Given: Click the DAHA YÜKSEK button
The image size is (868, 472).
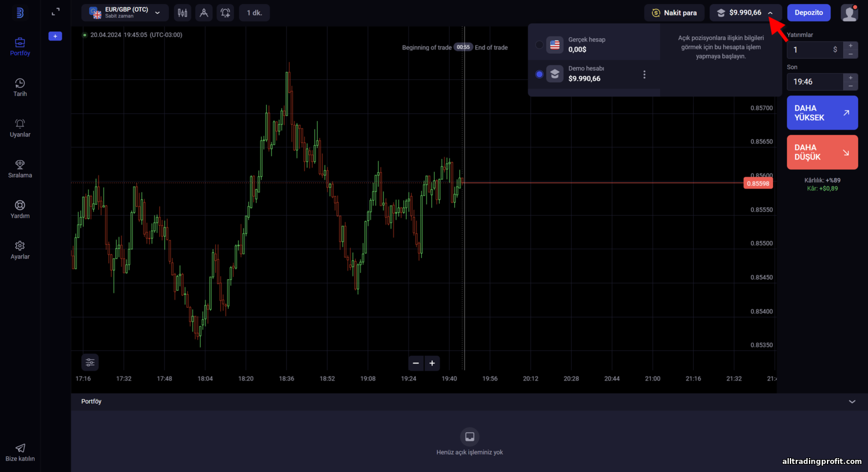Looking at the screenshot, I should (x=822, y=113).
